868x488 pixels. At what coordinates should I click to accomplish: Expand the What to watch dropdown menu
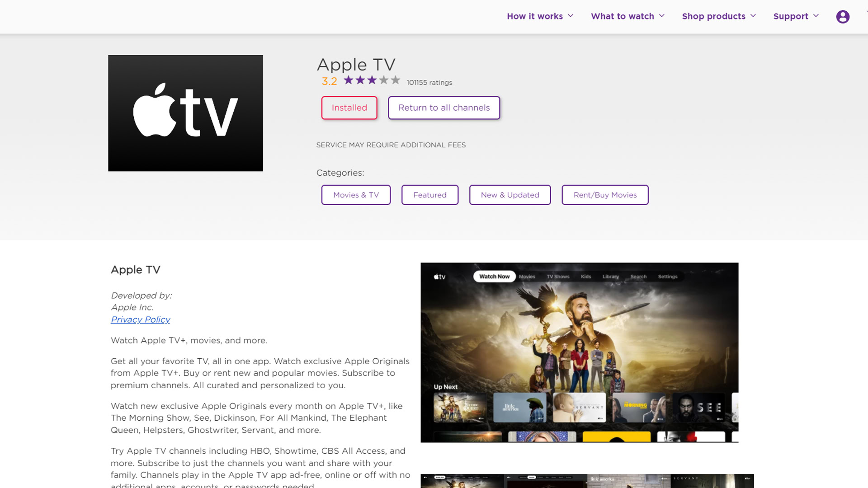(x=628, y=16)
